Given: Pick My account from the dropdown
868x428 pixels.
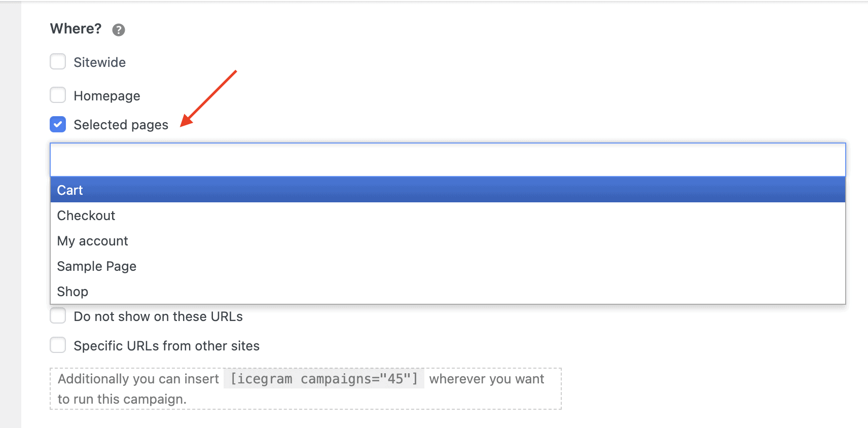Looking at the screenshot, I should 448,240.
